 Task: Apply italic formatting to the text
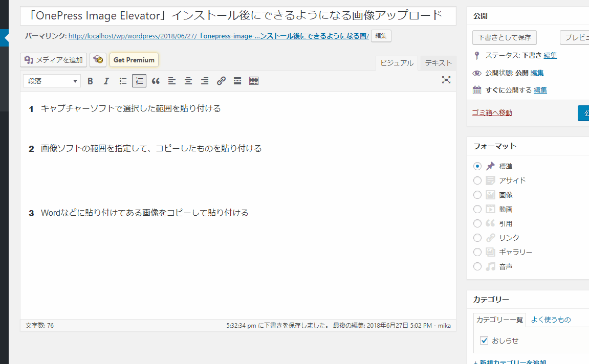tap(106, 81)
